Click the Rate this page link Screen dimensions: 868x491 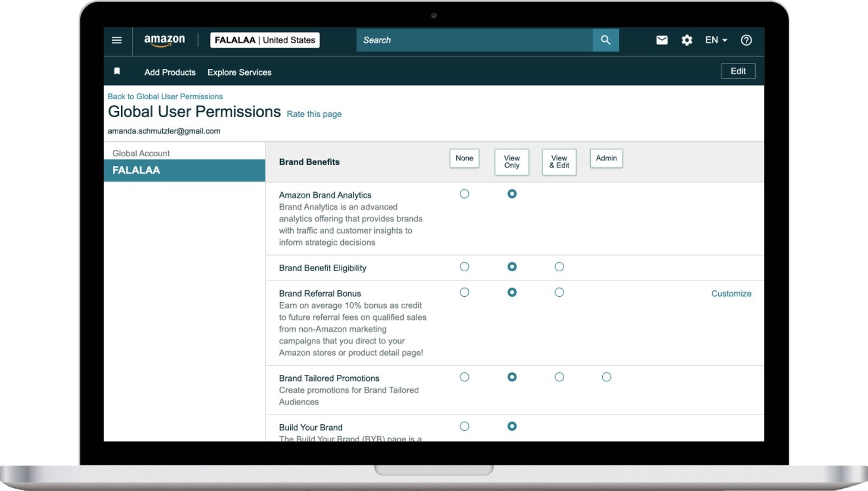(314, 114)
